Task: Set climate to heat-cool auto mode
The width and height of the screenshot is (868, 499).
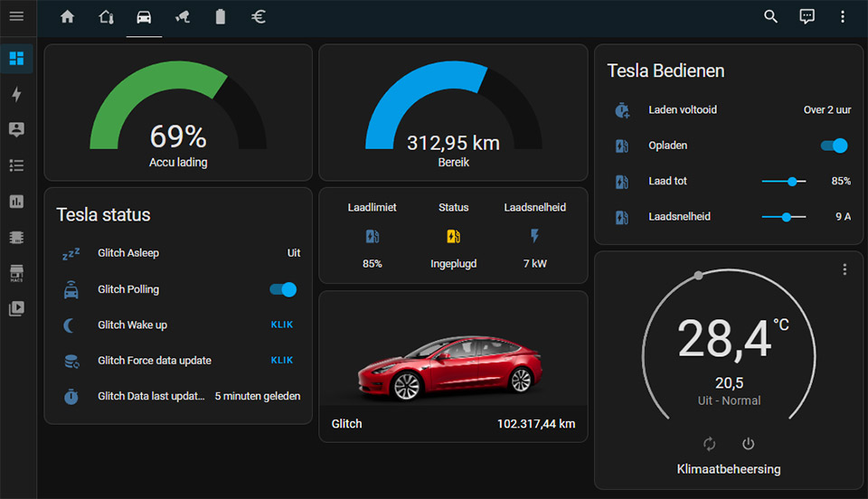Action: (x=709, y=444)
